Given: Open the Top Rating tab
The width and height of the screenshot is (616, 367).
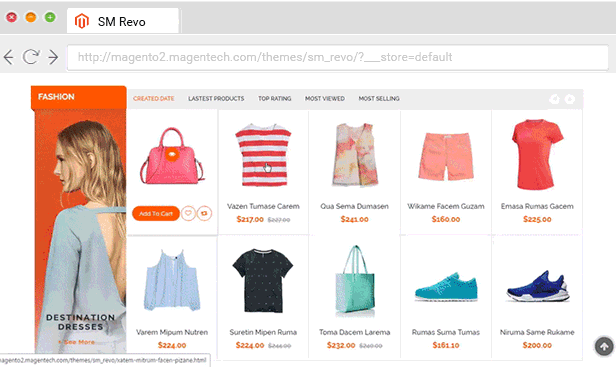Looking at the screenshot, I should (275, 99).
